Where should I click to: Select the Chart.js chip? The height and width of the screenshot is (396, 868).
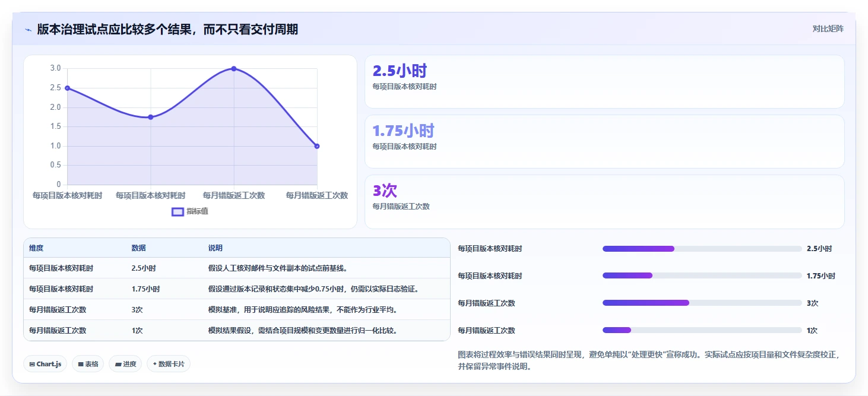(x=45, y=364)
